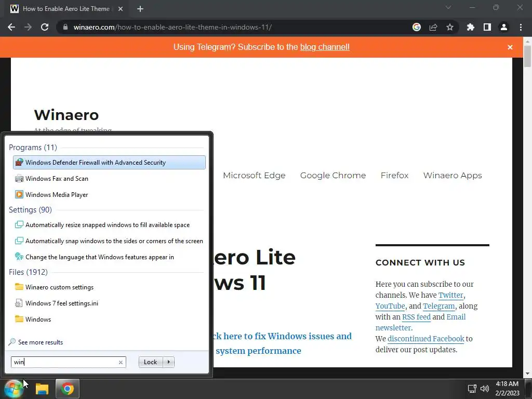Launch Windows Defender Firewall with Advanced Security
The width and height of the screenshot is (532, 399).
click(109, 163)
